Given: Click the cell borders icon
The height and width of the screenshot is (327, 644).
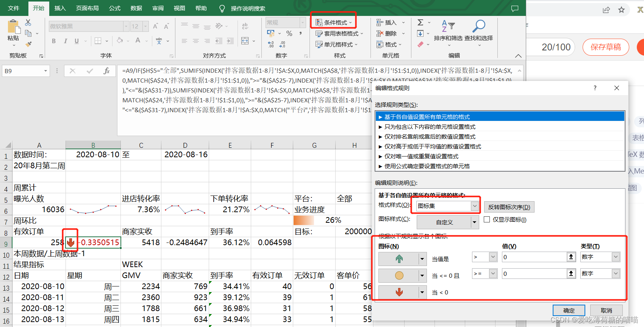Looking at the screenshot, I should point(98,41).
